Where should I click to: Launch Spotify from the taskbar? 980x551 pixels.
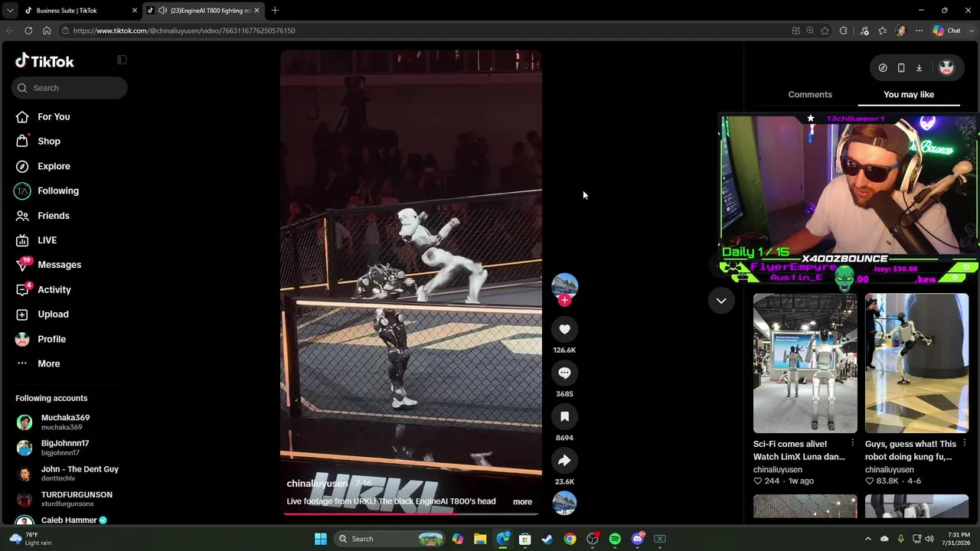pyautogui.click(x=615, y=539)
